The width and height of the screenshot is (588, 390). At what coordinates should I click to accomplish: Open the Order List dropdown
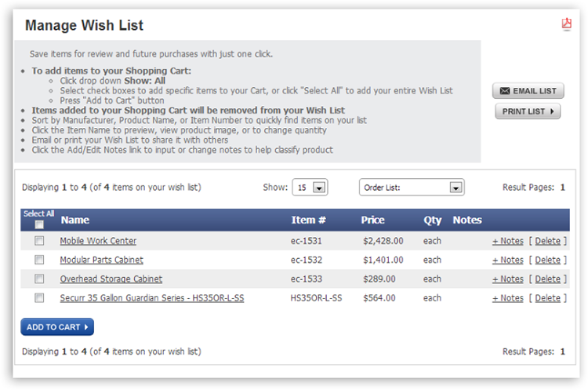coord(412,188)
